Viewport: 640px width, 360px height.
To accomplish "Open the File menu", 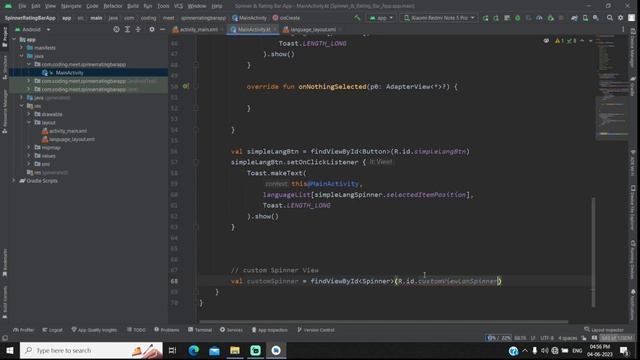I will [22, 6].
